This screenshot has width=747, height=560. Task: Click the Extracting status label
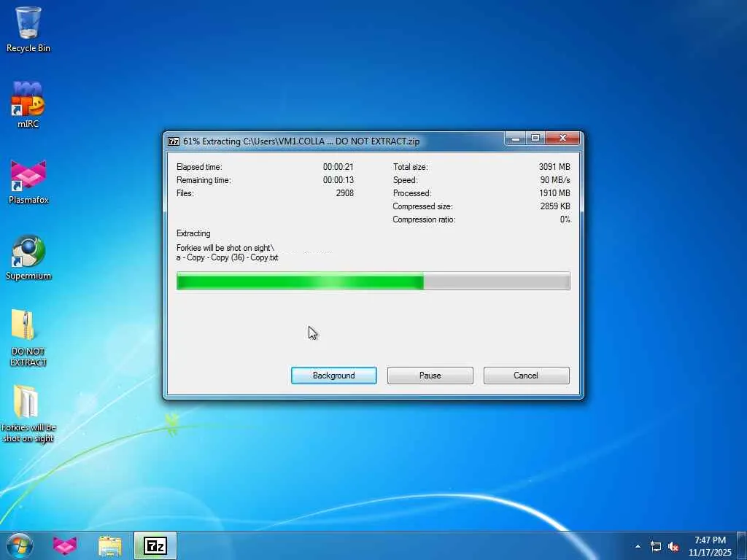pos(193,233)
